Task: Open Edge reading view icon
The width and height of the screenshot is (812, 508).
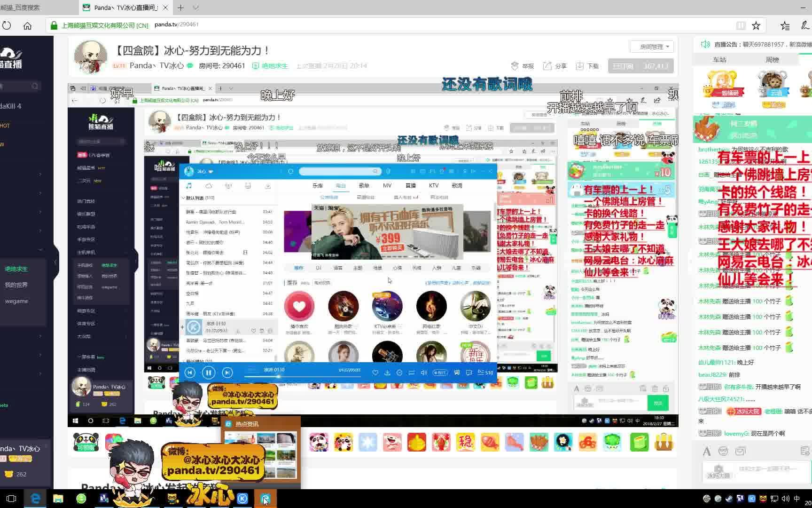Action: tap(741, 25)
